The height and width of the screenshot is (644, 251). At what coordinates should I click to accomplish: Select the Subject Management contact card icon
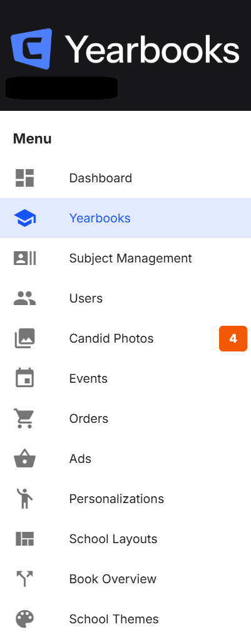click(x=24, y=258)
